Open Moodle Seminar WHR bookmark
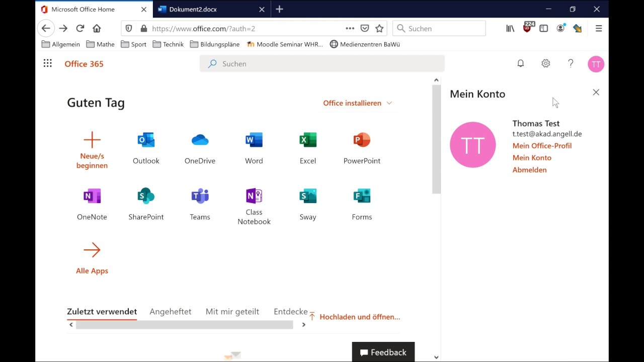 pyautogui.click(x=285, y=44)
